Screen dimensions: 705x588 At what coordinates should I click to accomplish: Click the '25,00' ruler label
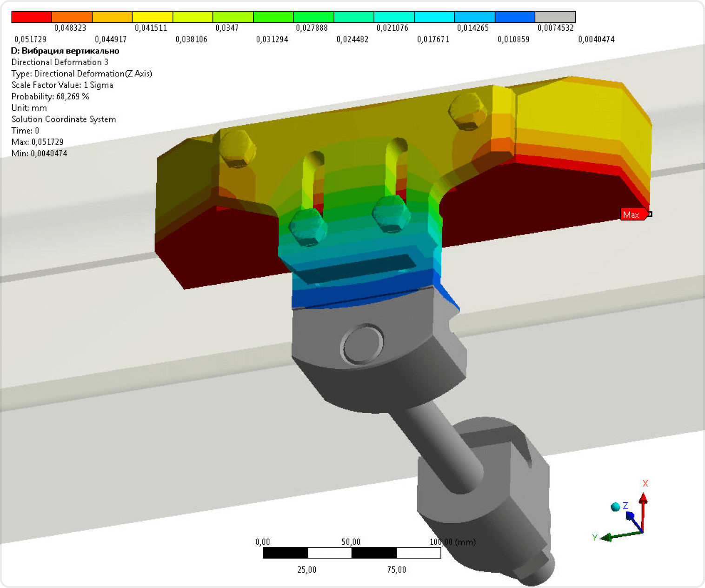pos(306,570)
